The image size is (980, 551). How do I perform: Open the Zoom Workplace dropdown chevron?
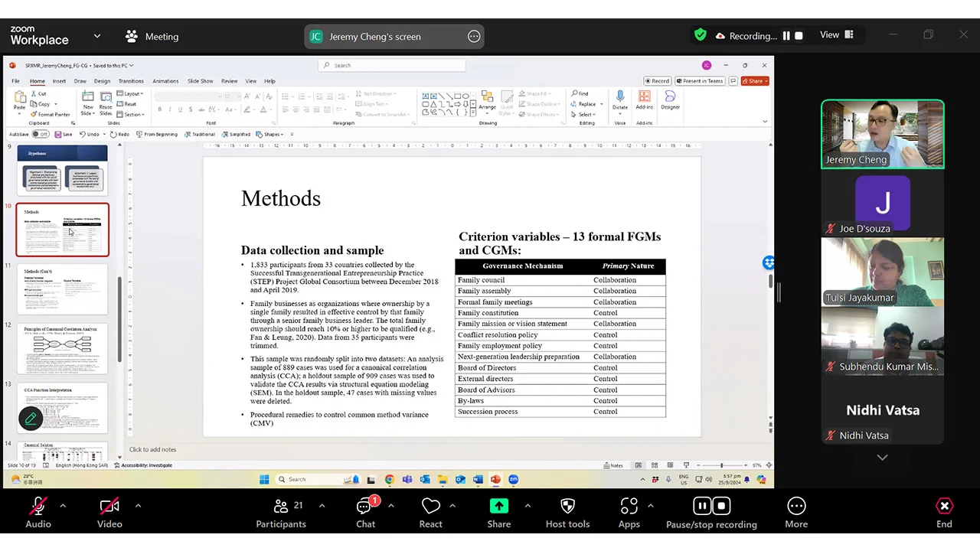coord(97,36)
